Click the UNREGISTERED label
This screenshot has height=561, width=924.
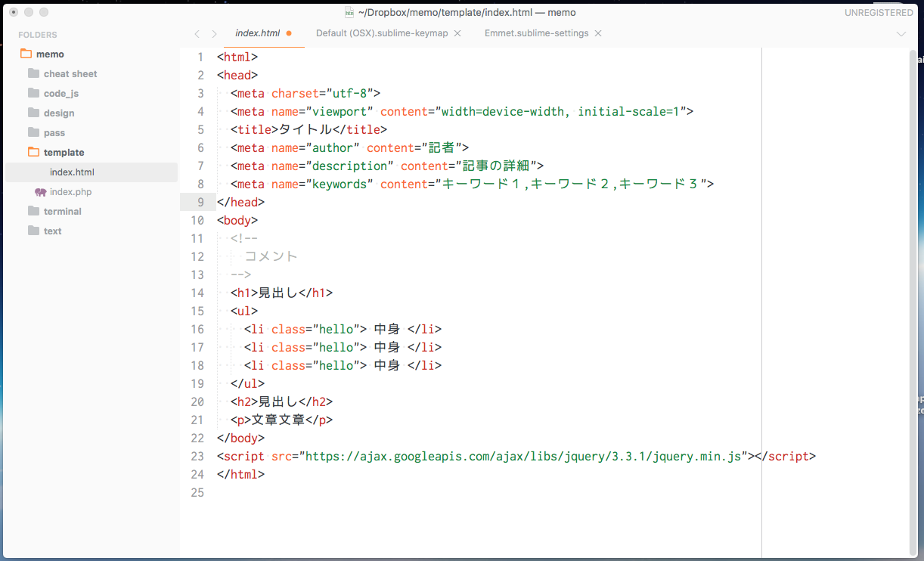tap(878, 12)
